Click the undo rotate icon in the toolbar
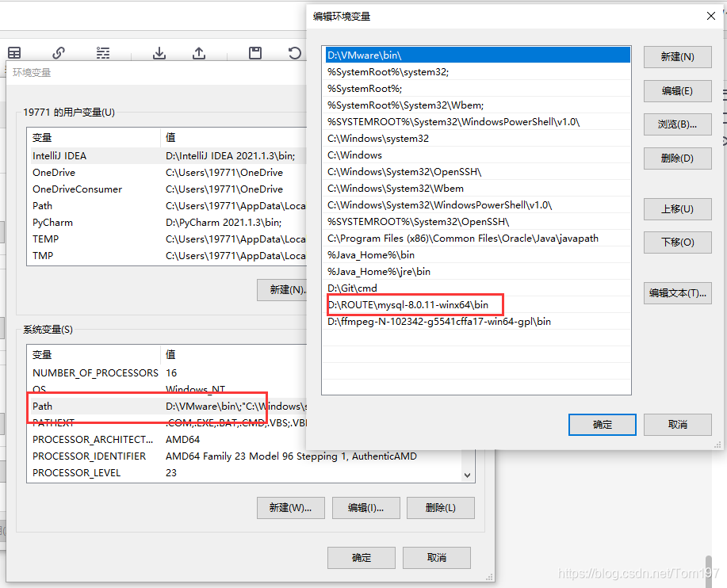The height and width of the screenshot is (588, 727). [294, 53]
